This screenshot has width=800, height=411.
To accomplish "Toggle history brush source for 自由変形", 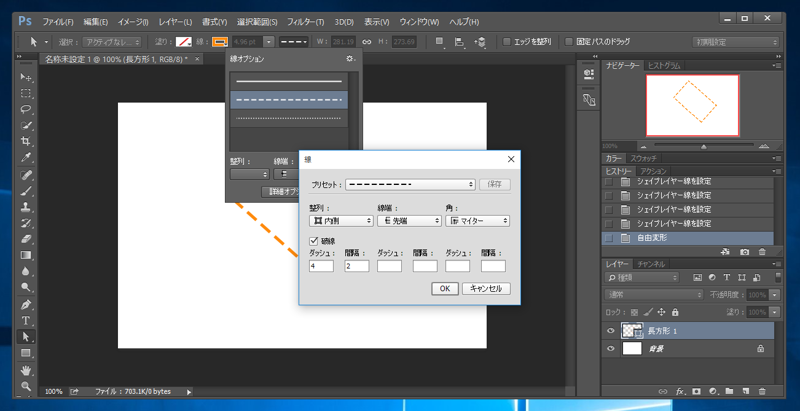I will point(608,238).
